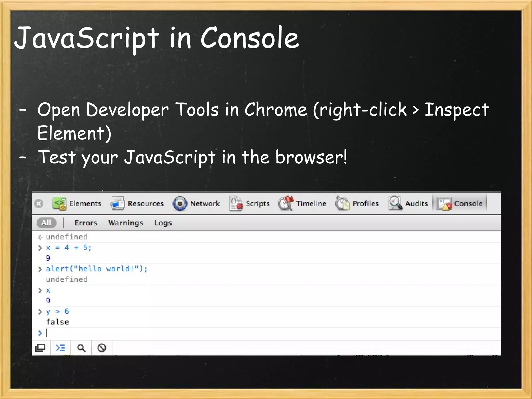Open the Profiles panel icon
This screenshot has width=532, height=399.
tap(342, 203)
